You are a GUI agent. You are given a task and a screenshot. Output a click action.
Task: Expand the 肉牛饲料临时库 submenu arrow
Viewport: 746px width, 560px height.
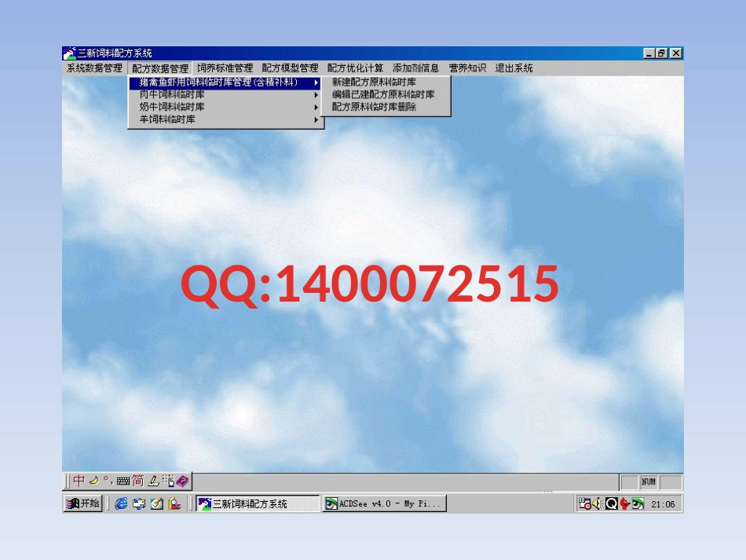tap(316, 95)
